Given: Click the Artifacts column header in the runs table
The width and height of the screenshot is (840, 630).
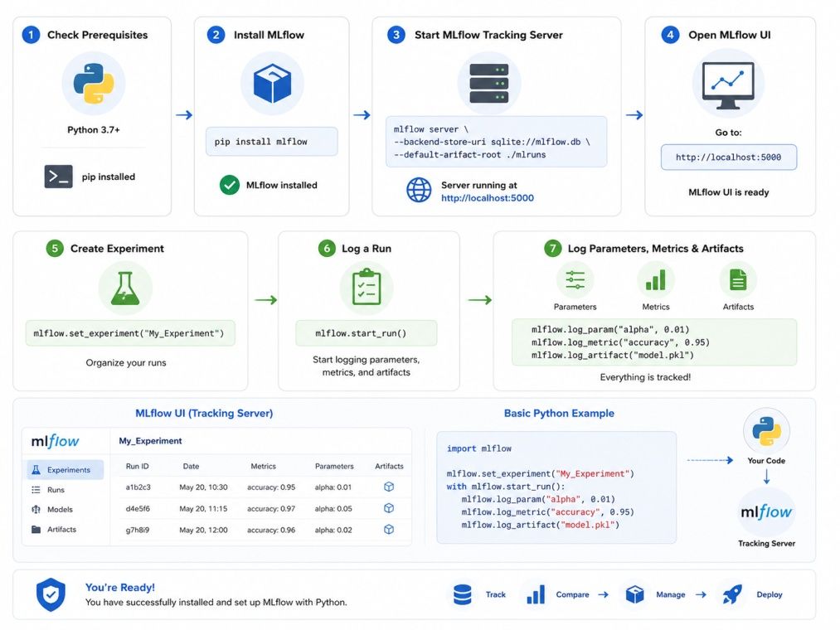Looking at the screenshot, I should pyautogui.click(x=389, y=466).
